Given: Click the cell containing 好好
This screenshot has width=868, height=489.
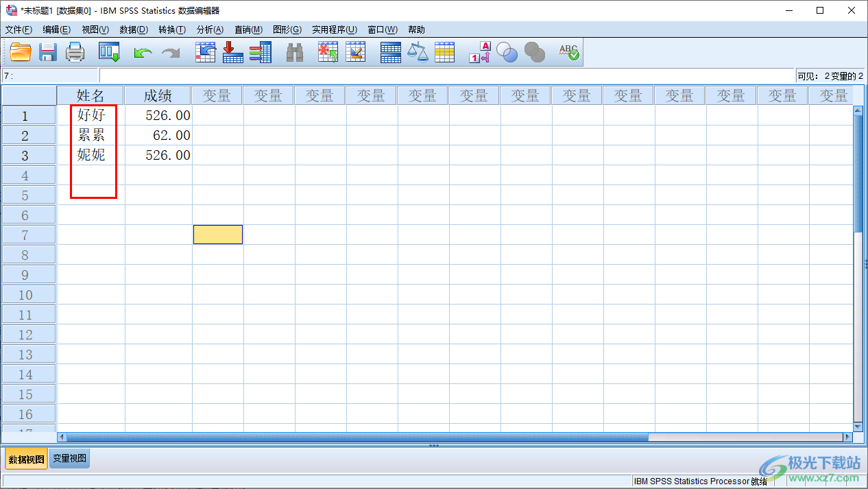Looking at the screenshot, I should tap(91, 115).
